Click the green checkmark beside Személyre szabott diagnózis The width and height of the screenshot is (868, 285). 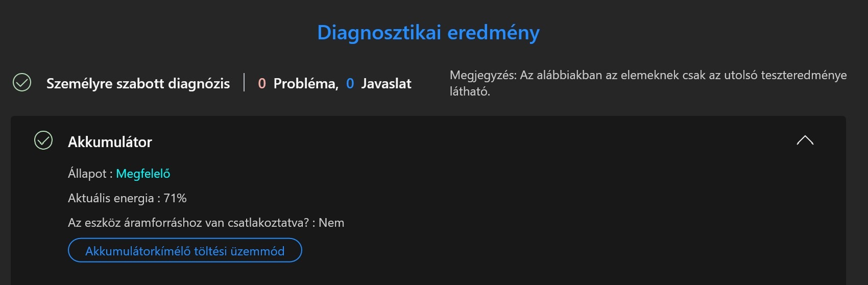[22, 82]
